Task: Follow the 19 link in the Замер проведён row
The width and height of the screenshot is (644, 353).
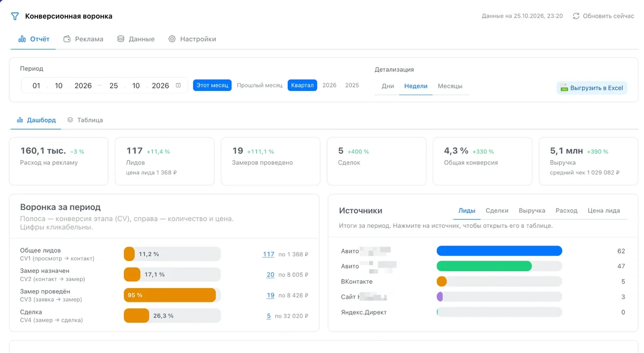Action: (x=270, y=295)
